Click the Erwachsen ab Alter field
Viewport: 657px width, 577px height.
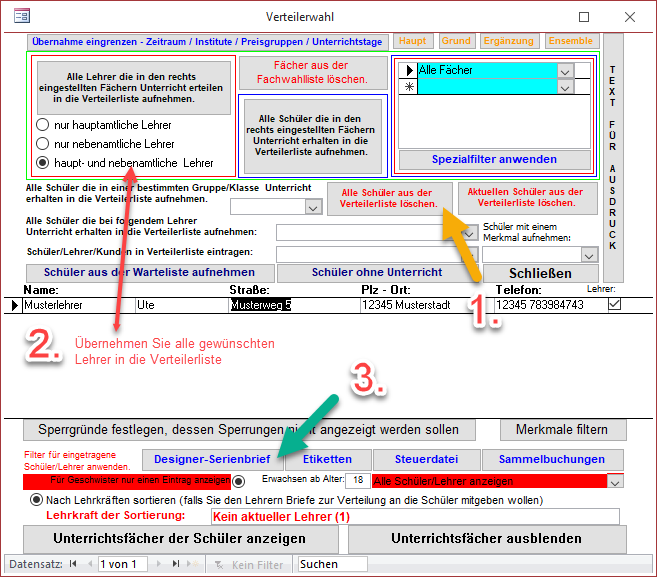click(x=358, y=481)
